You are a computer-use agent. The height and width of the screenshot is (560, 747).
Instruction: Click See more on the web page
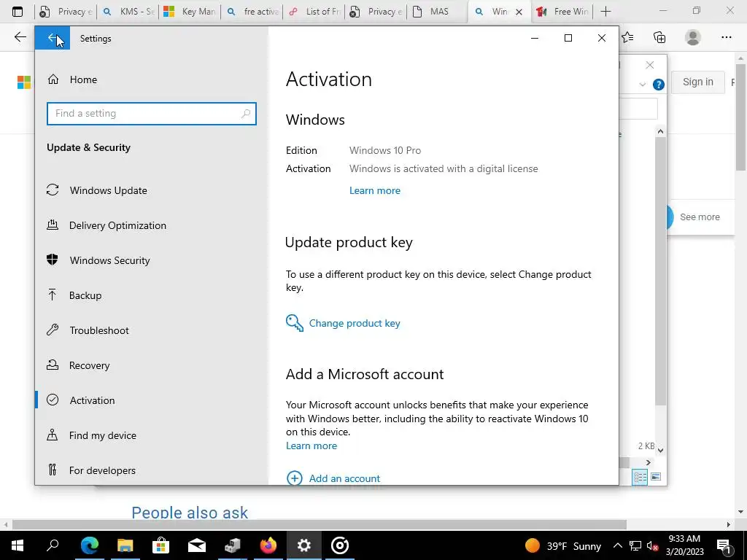coord(700,217)
